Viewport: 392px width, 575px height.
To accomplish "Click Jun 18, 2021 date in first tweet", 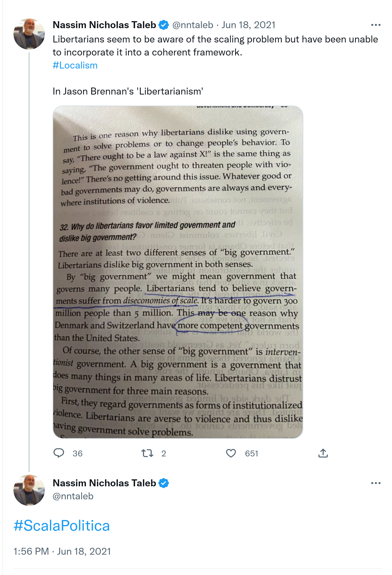I will click(x=248, y=25).
